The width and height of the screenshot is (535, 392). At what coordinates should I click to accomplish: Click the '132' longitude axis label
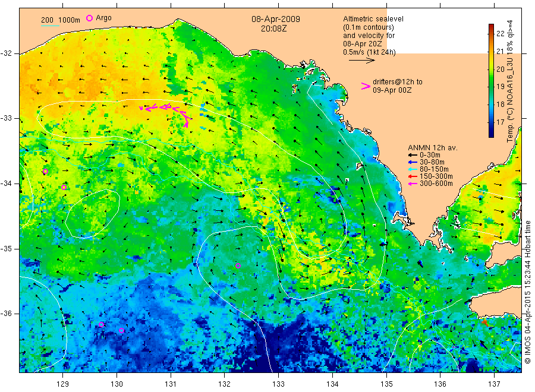(x=225, y=384)
